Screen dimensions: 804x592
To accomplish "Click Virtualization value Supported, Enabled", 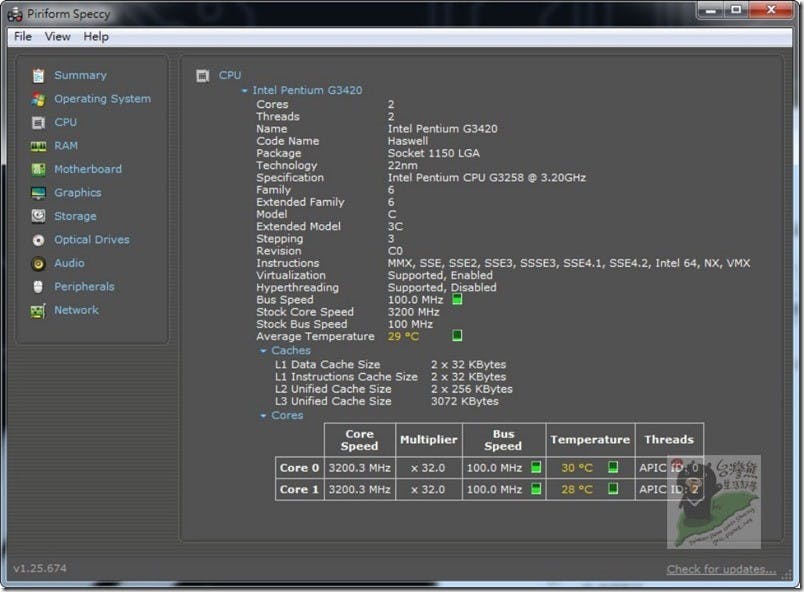I will coord(440,275).
